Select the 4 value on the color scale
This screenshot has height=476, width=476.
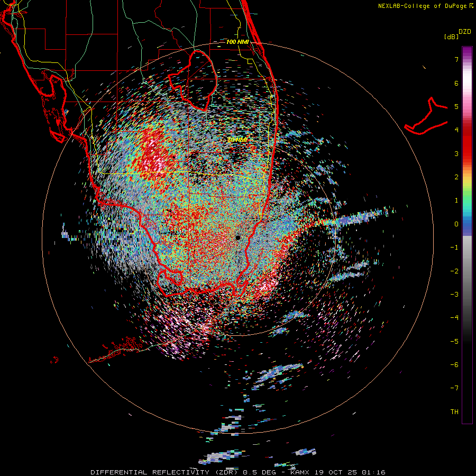tap(456, 130)
